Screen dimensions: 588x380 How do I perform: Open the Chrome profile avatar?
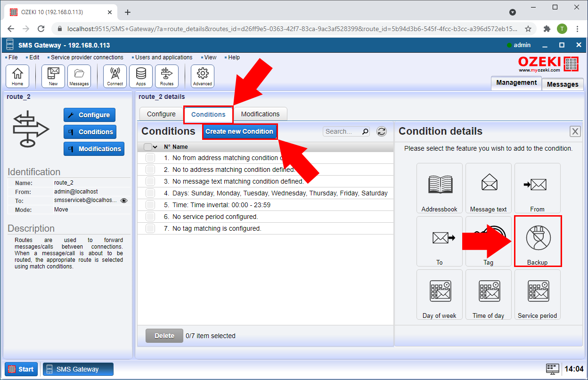tap(562, 29)
